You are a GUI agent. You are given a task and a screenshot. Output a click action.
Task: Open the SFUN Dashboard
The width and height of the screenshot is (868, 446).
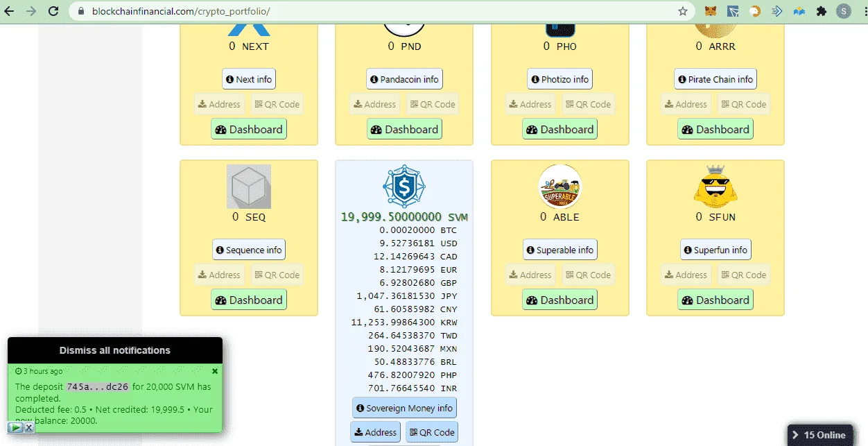pyautogui.click(x=715, y=300)
